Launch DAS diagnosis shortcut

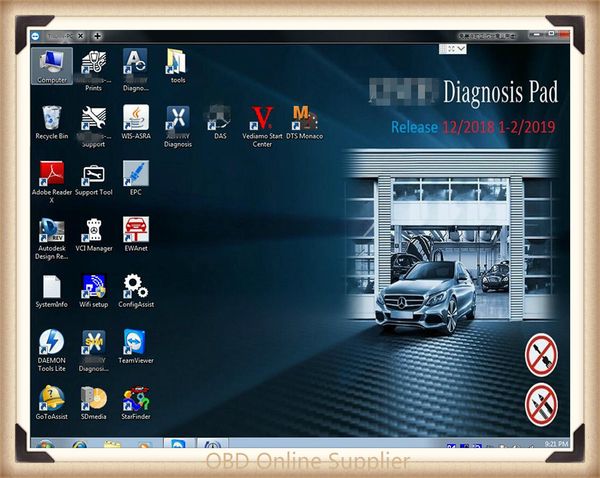220,122
